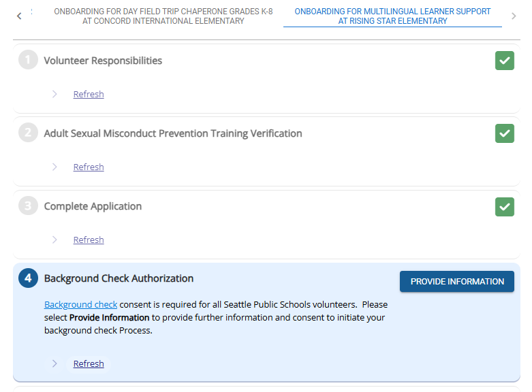Image resolution: width=532 pixels, height=392 pixels.
Task: Click the Complete Application step title
Action: pos(93,206)
